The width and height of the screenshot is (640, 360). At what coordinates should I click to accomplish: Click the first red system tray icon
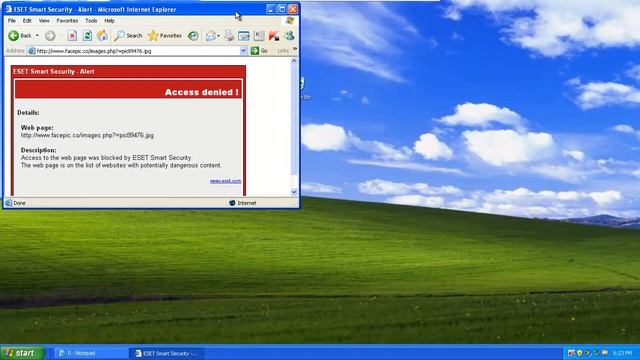pos(571,353)
